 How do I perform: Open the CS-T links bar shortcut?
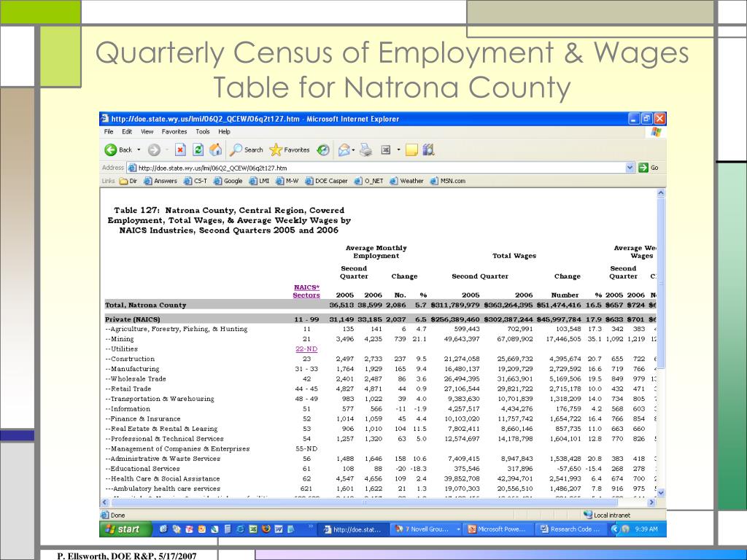point(196,181)
